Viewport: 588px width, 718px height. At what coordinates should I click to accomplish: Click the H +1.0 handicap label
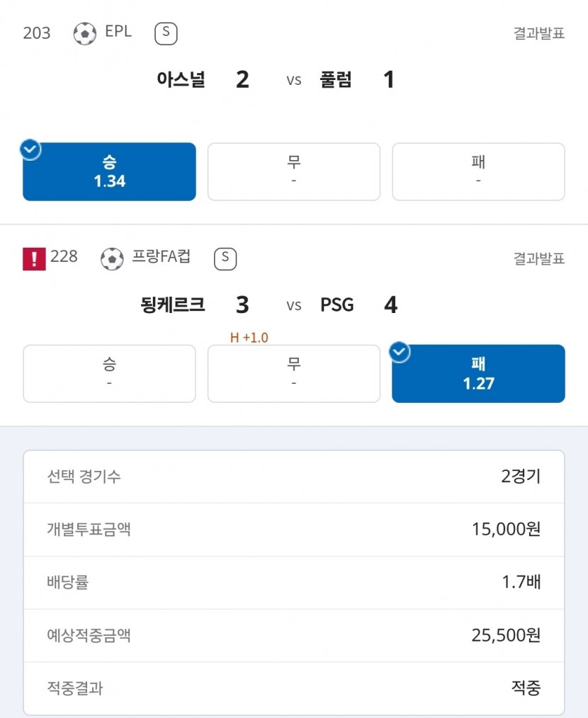click(249, 338)
